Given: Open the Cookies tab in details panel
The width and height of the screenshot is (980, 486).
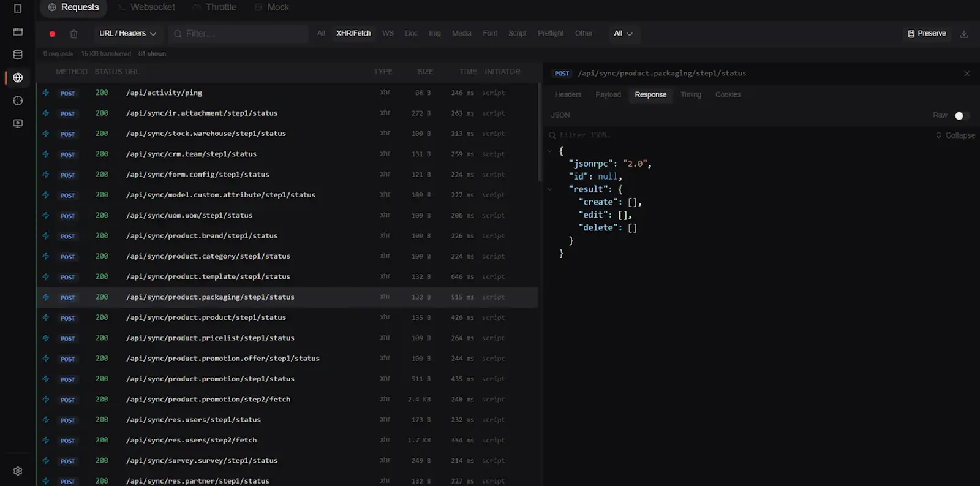Looking at the screenshot, I should [728, 95].
